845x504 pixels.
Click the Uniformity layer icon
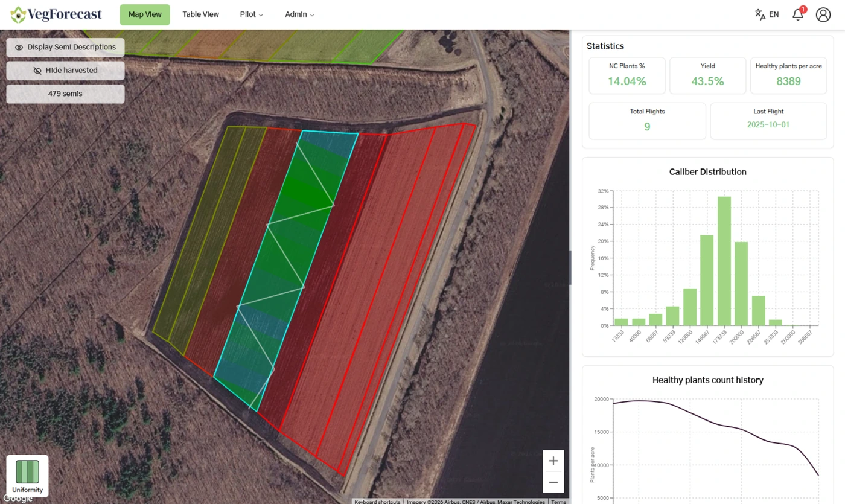tap(27, 476)
